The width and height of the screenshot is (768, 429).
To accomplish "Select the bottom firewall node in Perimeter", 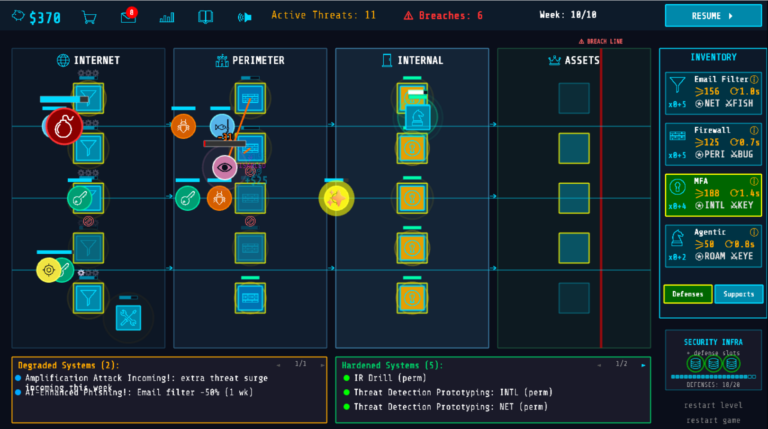I will (x=250, y=298).
